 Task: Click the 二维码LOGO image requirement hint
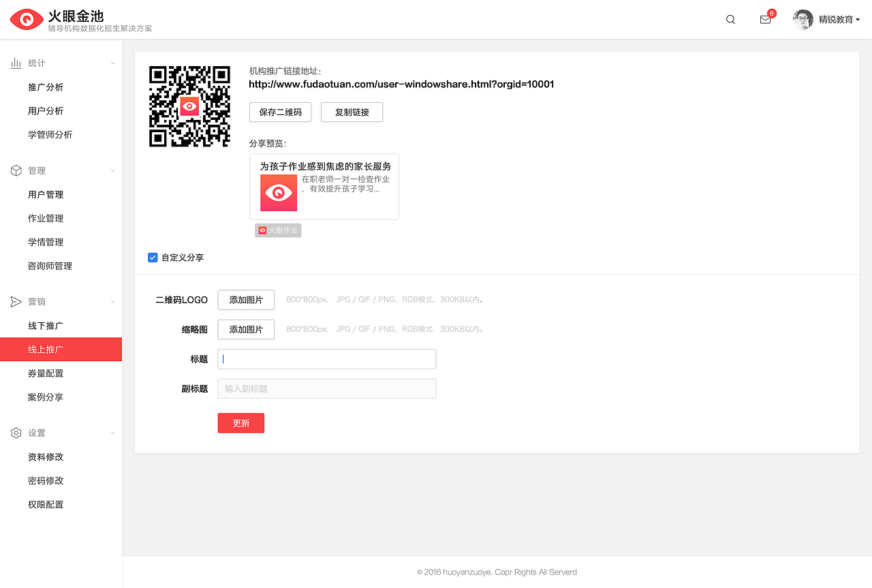(386, 300)
